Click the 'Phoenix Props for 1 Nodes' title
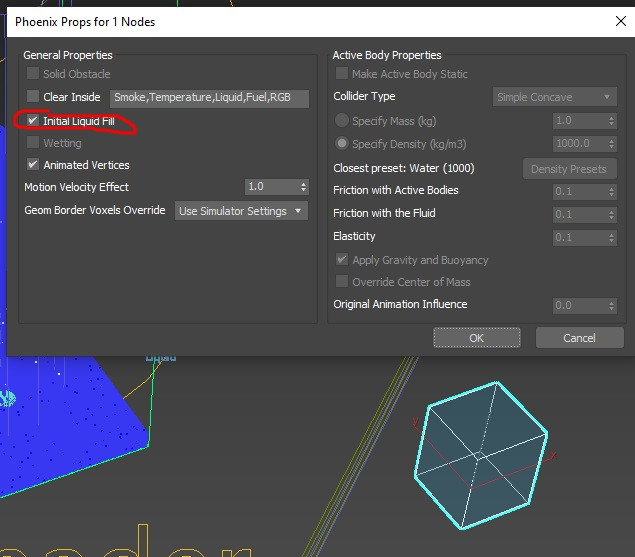635x557 pixels. pyautogui.click(x=85, y=22)
